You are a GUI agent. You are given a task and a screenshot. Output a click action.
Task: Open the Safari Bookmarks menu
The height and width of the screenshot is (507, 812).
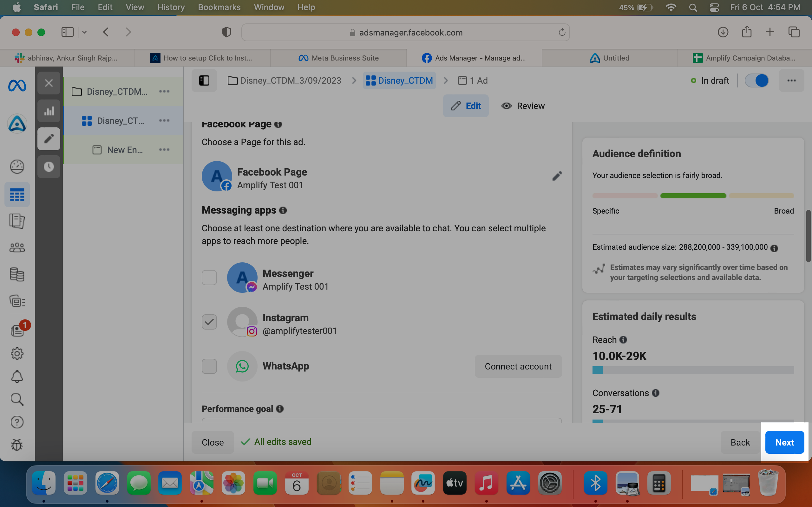pos(219,7)
